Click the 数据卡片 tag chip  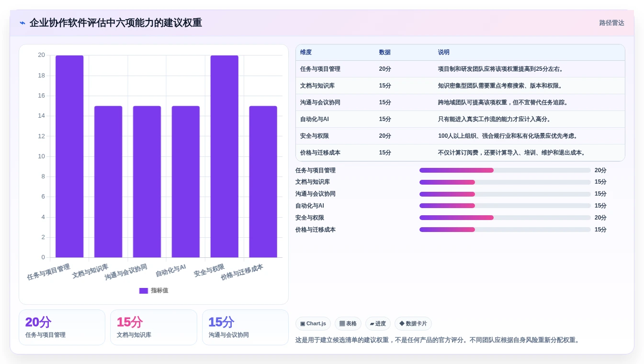(413, 324)
